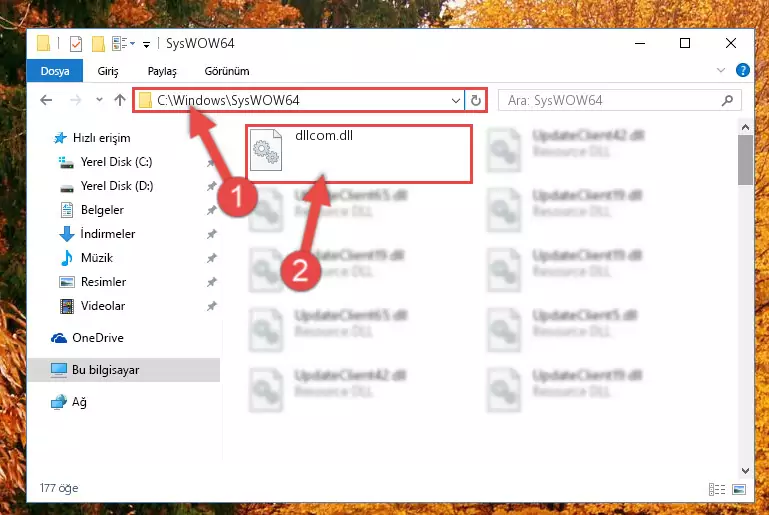Refresh the SysWOW64 folder view
Screen dimensions: 769x515
point(476,101)
